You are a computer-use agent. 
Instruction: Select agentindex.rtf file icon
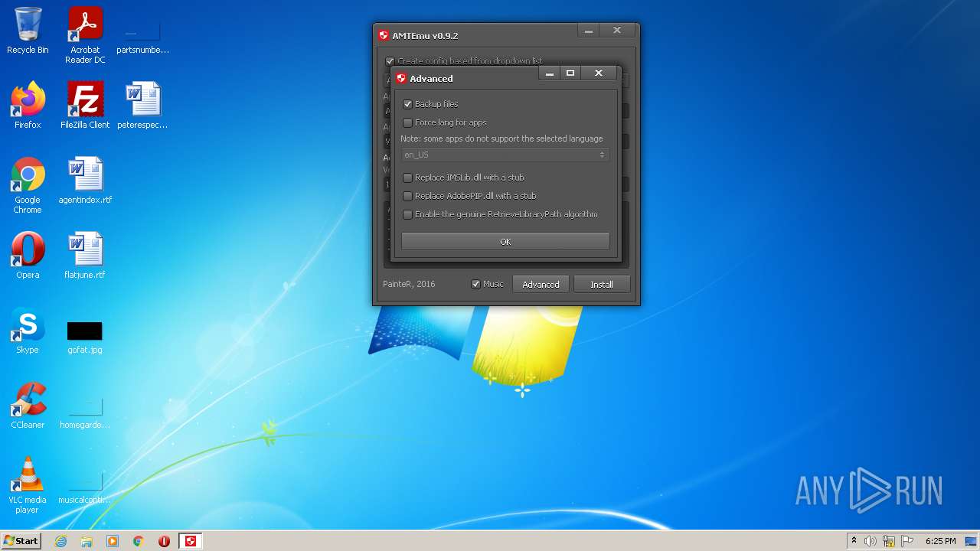[85, 180]
